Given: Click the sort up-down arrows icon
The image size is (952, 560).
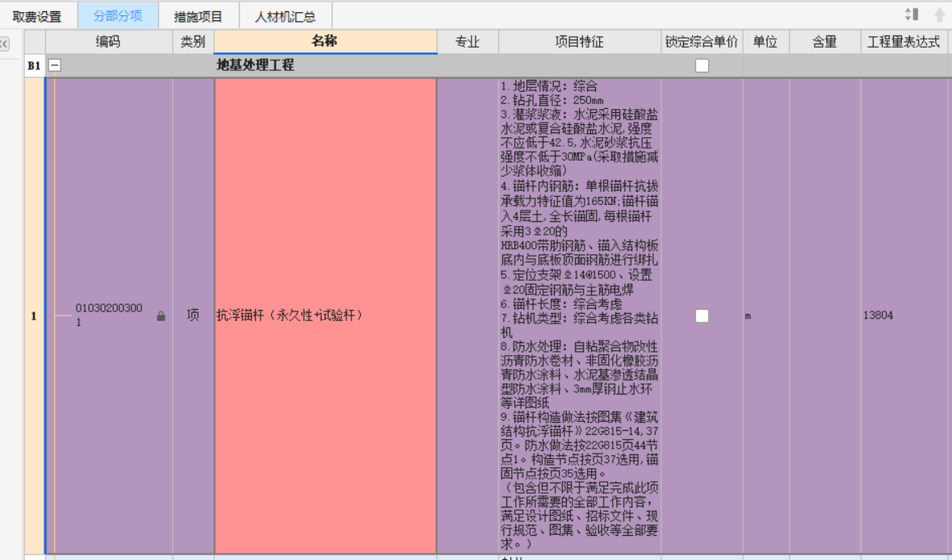Looking at the screenshot, I should tap(912, 14).
